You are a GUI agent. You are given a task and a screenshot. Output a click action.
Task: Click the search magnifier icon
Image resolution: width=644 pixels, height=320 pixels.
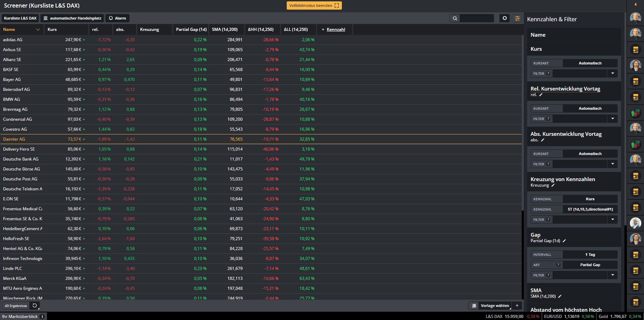click(455, 18)
